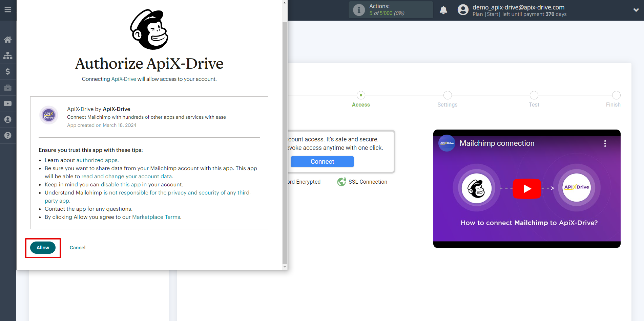Viewport: 644px width, 321px height.
Task: Open YouTube video tutorials sidebar icon
Action: click(8, 104)
